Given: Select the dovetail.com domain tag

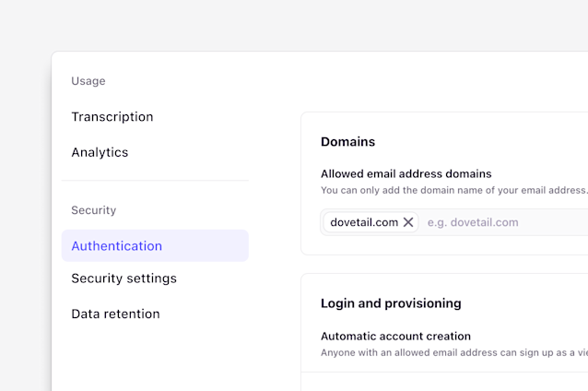Looking at the screenshot, I should (x=364, y=222).
